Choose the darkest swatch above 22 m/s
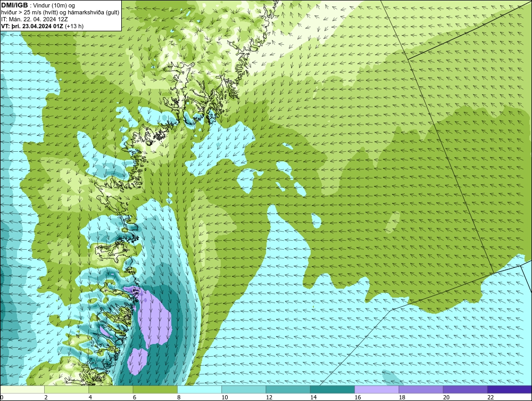This screenshot has width=532, height=401. pyautogui.click(x=509, y=389)
